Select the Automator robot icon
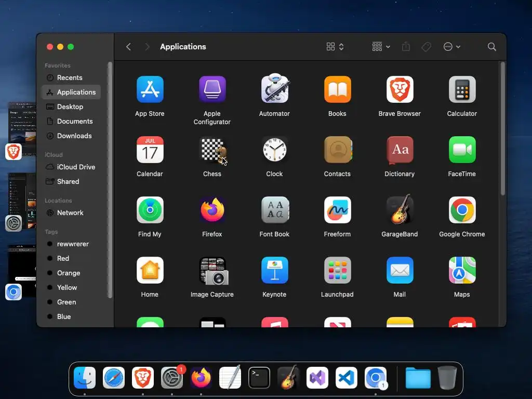 (274, 89)
